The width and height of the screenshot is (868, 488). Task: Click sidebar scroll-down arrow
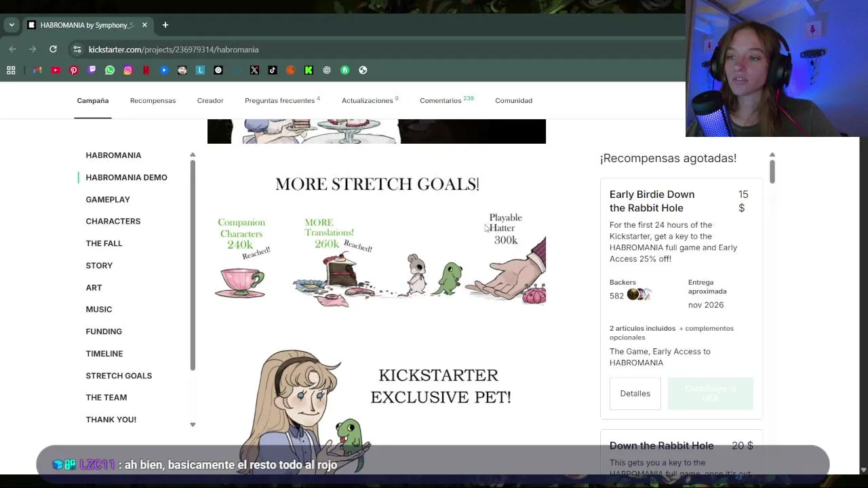tap(193, 424)
